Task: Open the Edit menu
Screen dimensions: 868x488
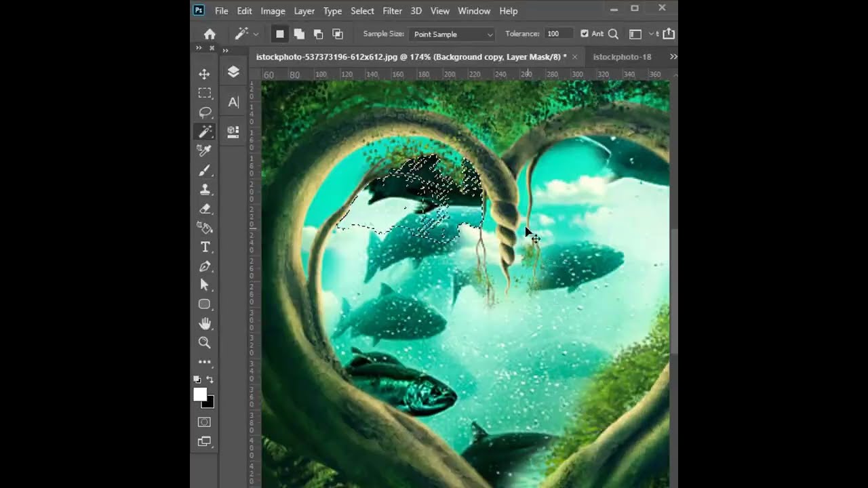Action: (244, 11)
